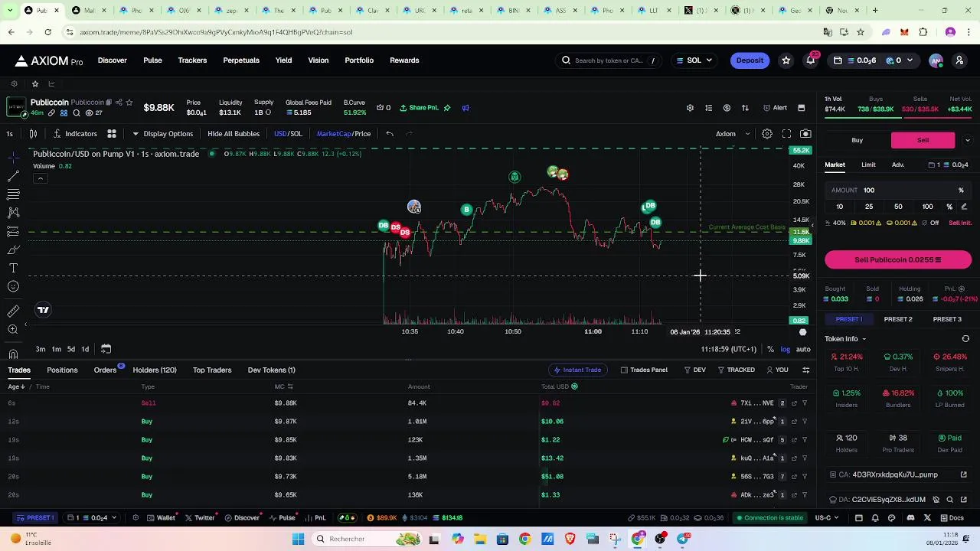Open the chart layout grid icon
Image resolution: width=980 pixels, height=551 pixels.
[112, 133]
